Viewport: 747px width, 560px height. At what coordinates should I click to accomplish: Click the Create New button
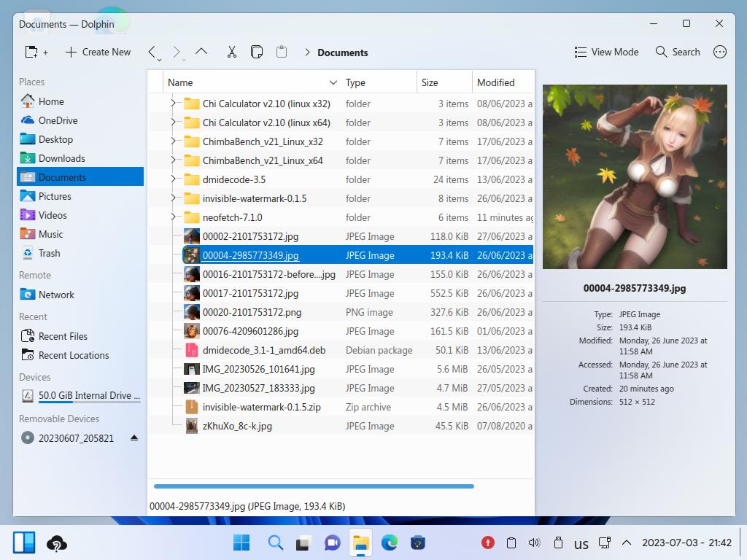click(98, 52)
